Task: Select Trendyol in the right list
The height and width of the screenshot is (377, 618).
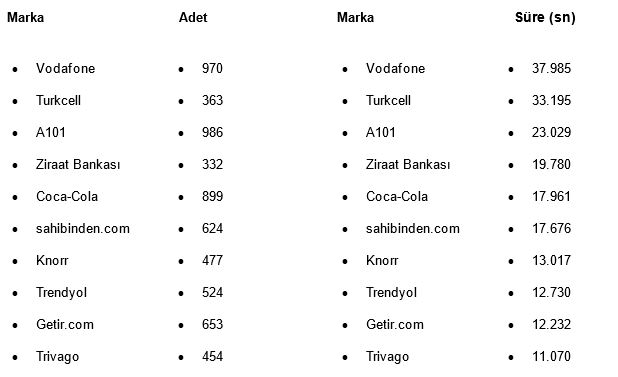Action: 391,292
